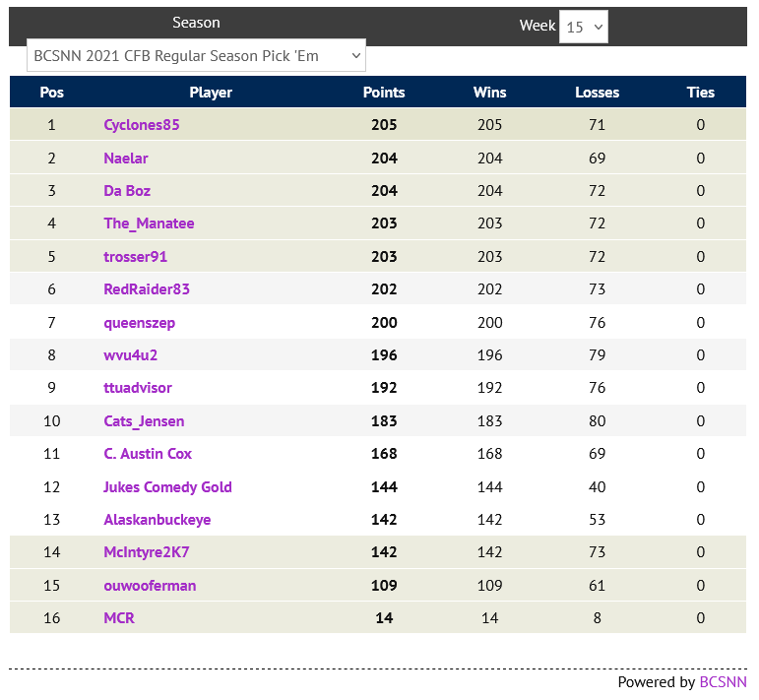Expand the Week 15 dropdown
Viewport: 759px width, 700px height.
click(x=583, y=27)
